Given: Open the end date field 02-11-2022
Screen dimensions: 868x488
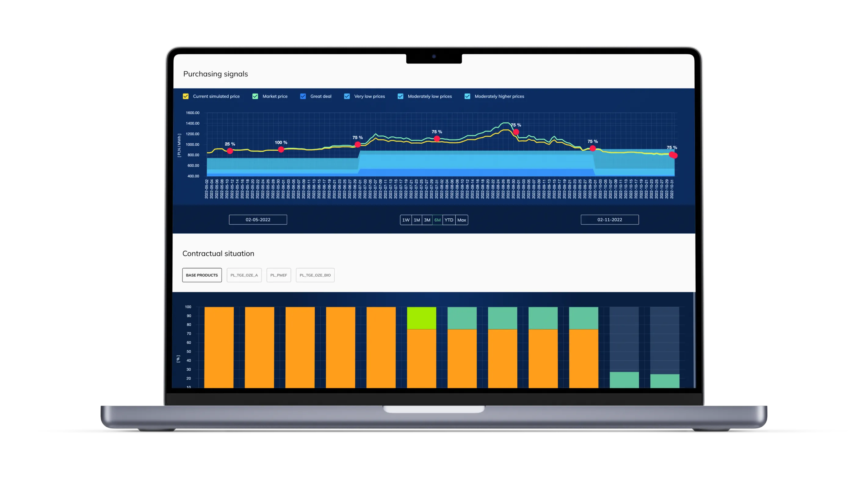Looking at the screenshot, I should (x=609, y=220).
